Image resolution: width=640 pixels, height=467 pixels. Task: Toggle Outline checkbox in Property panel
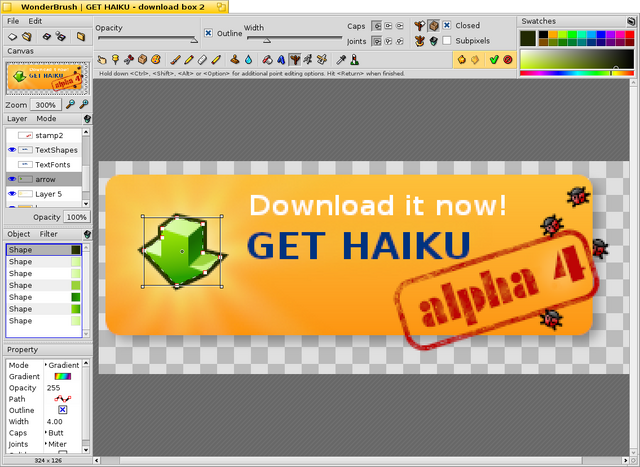[62, 410]
